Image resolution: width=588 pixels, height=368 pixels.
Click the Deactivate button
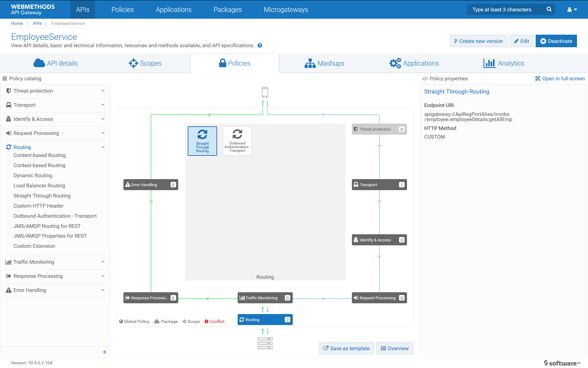(x=556, y=41)
